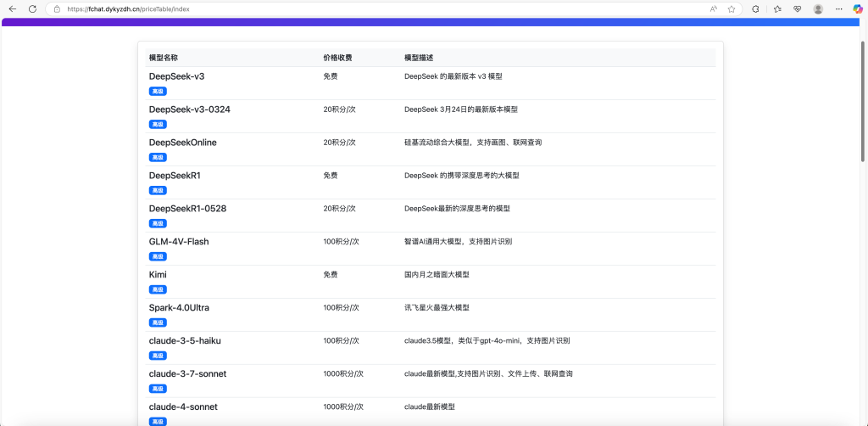Click 100积分/次 price for claude-3-5-haiku
Screen dimensions: 868x426
[342, 340]
